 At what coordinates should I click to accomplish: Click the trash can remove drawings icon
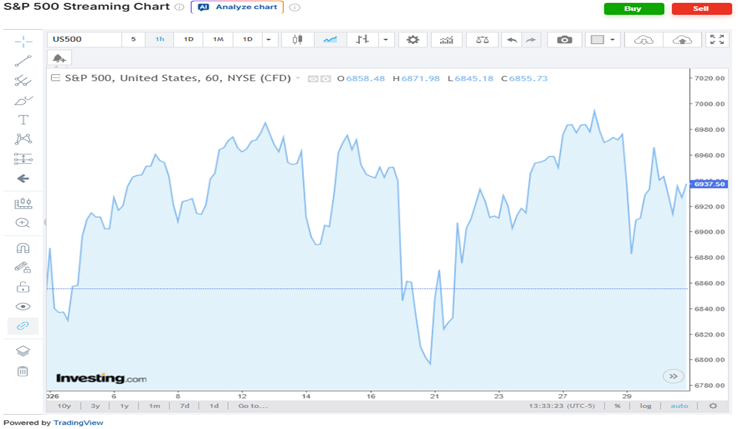coord(22,371)
